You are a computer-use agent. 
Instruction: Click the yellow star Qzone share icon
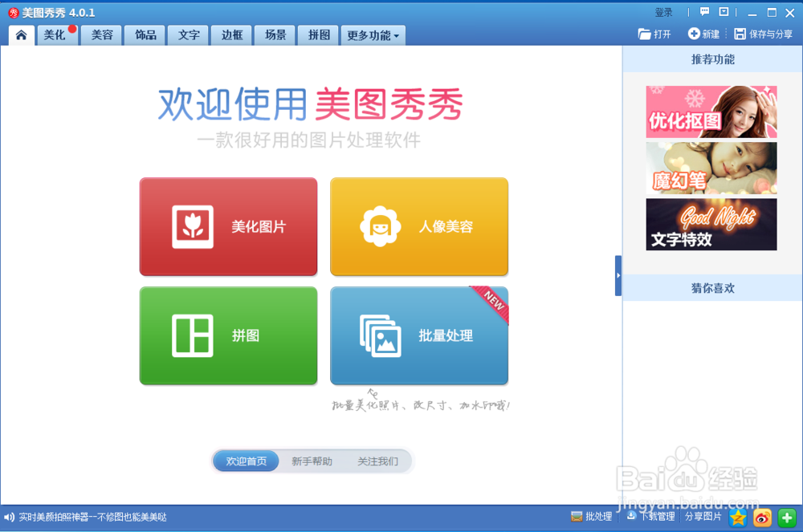pos(738,518)
